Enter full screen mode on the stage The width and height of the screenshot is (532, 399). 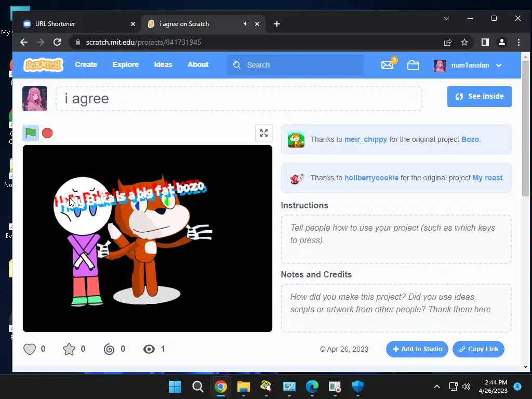[x=263, y=133]
